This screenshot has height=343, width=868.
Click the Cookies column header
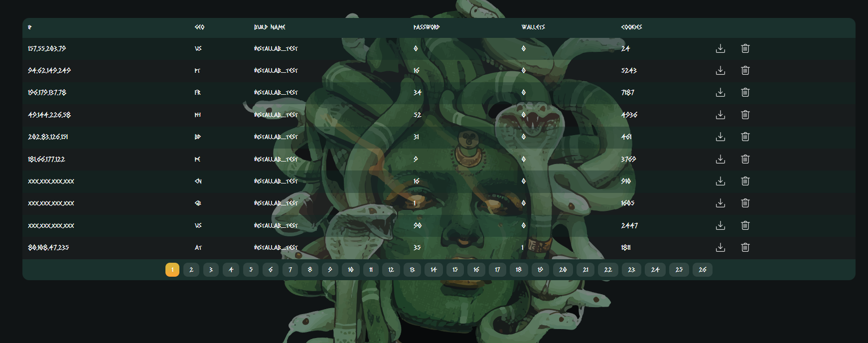coord(631,27)
